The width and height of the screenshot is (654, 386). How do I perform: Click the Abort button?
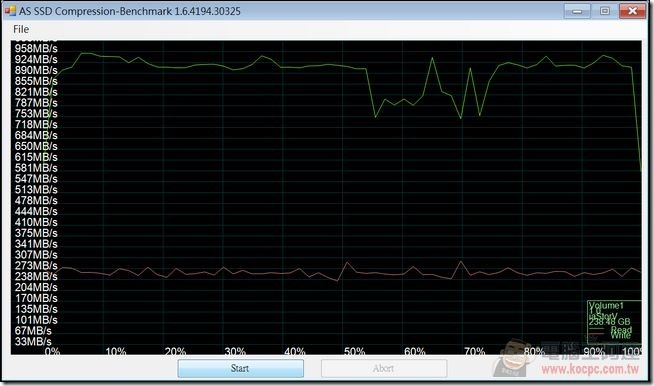pos(384,368)
